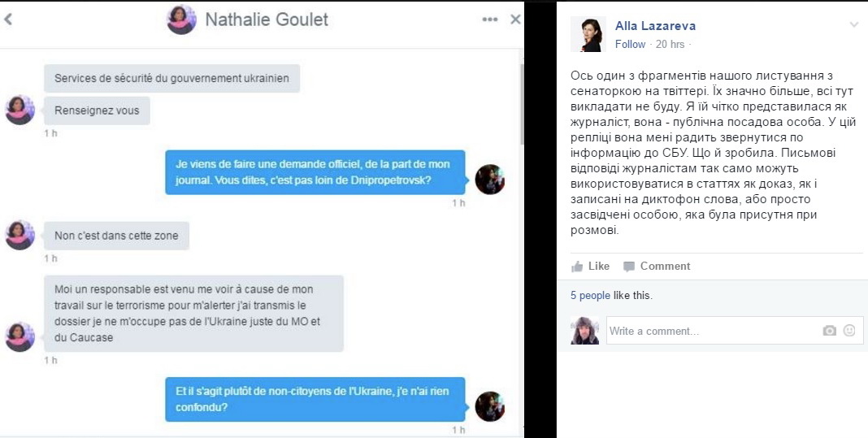Click Alla Lazareva's post profile picture
Screen dimensions: 868x438
click(x=588, y=34)
